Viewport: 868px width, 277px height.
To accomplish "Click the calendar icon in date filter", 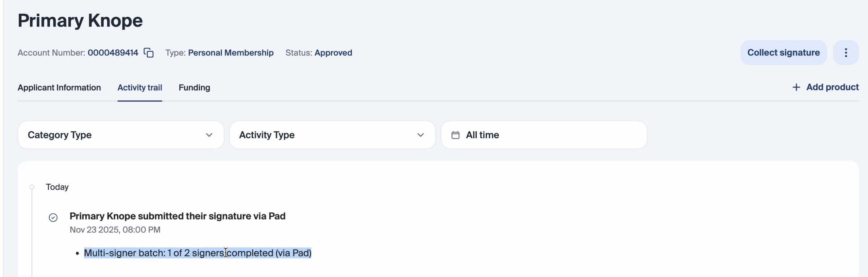I will (455, 135).
